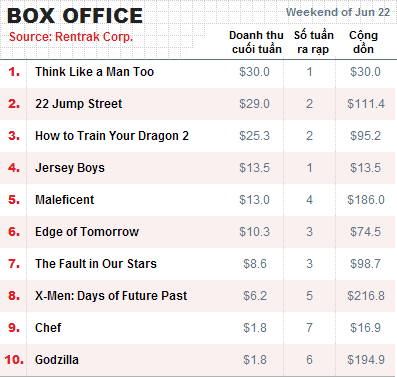Select How to Train Your Dragon 2
This screenshot has width=397, height=377.
112,136
